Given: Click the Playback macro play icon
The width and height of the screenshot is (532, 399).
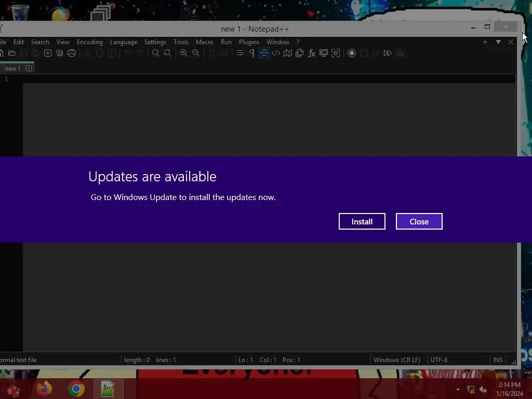Looking at the screenshot, I should point(376,53).
